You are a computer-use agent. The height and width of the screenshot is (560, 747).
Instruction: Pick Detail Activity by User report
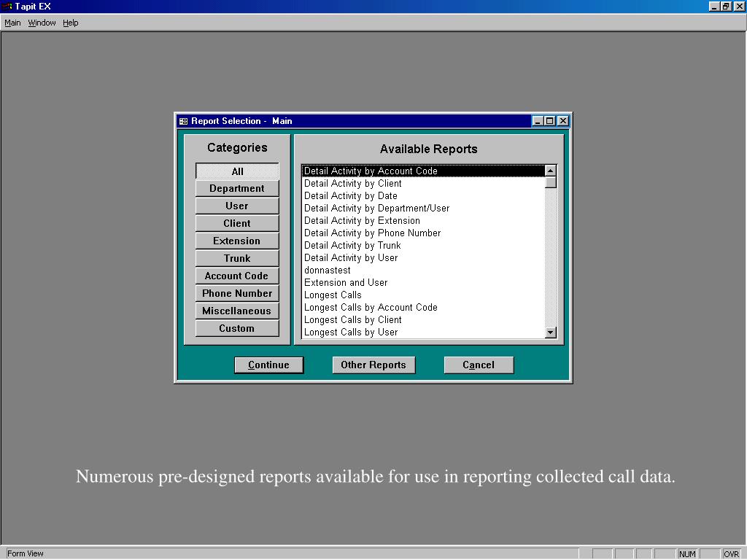424,257
